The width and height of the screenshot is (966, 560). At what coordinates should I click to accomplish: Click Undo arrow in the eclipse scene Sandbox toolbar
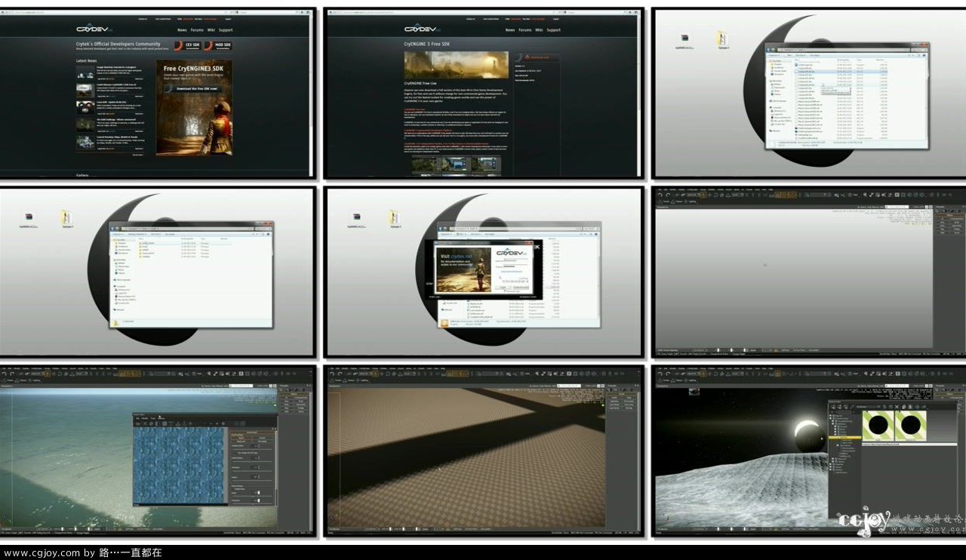pyautogui.click(x=660, y=374)
